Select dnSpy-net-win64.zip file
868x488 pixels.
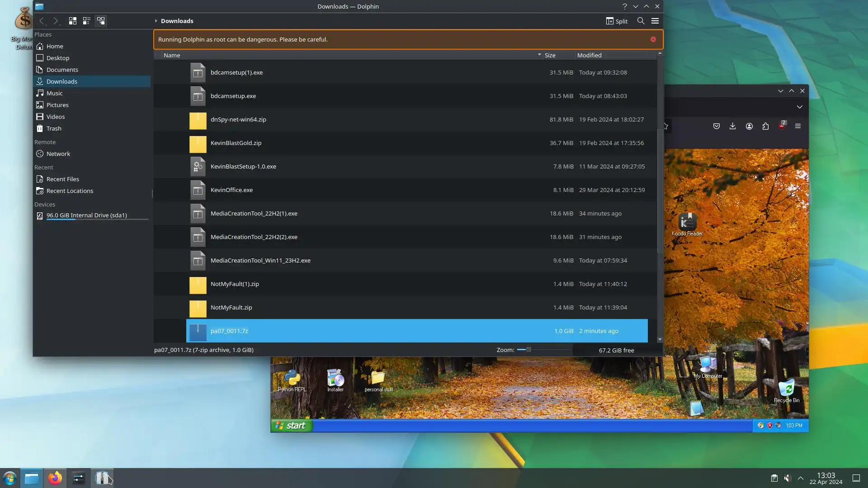(238, 119)
